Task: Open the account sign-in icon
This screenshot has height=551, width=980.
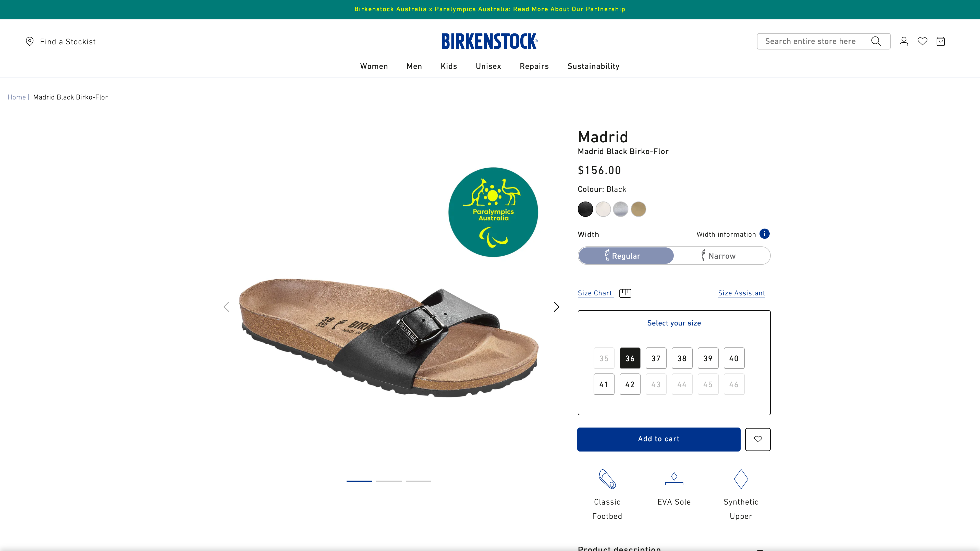Action: (x=903, y=41)
